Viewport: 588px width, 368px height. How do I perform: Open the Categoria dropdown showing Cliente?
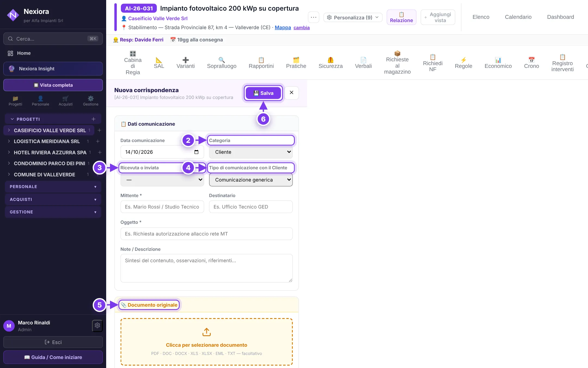251,152
